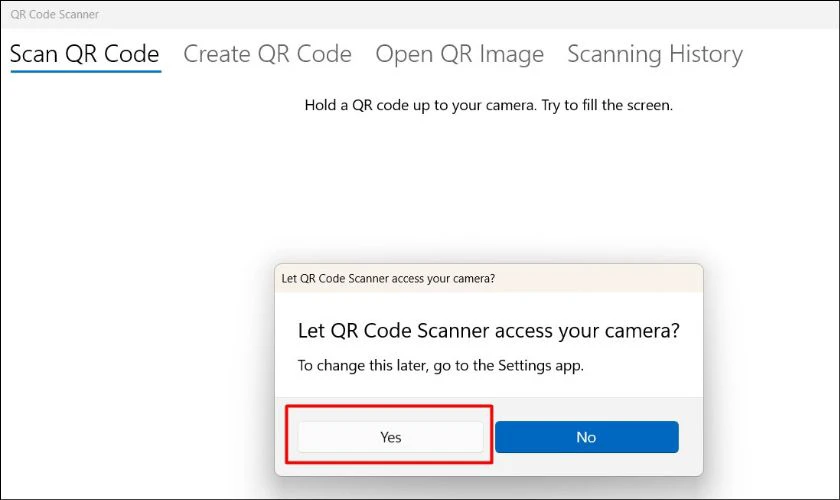Viewport: 840px width, 500px height.
Task: Go to the Open QR Image tab
Action: click(460, 55)
